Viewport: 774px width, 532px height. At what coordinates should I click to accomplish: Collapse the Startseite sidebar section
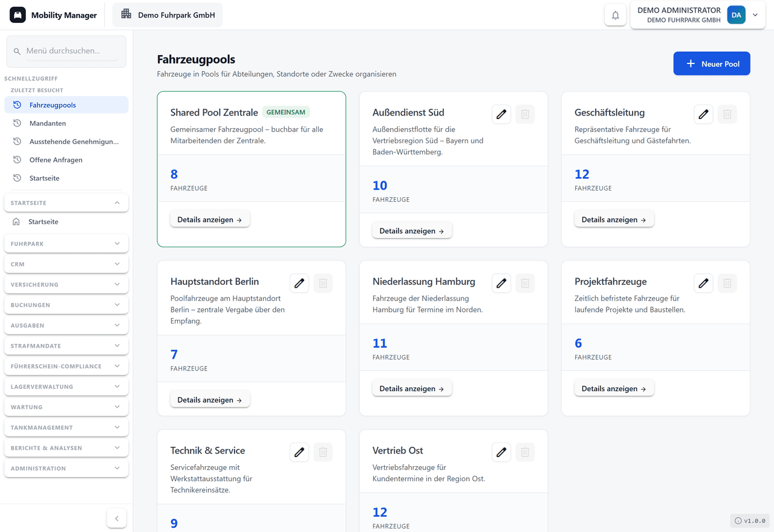(x=67, y=203)
